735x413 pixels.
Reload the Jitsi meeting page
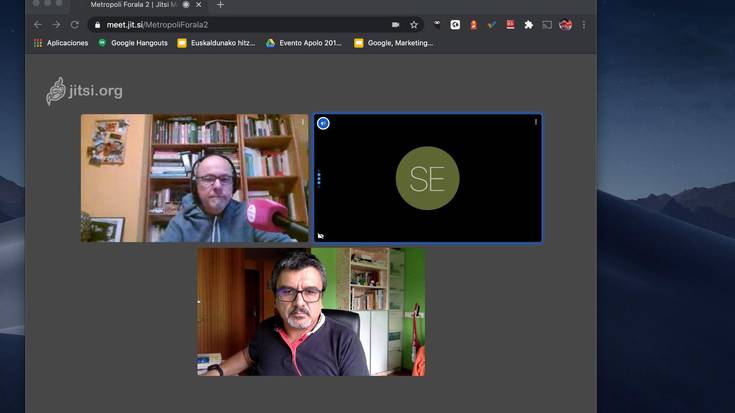click(74, 25)
